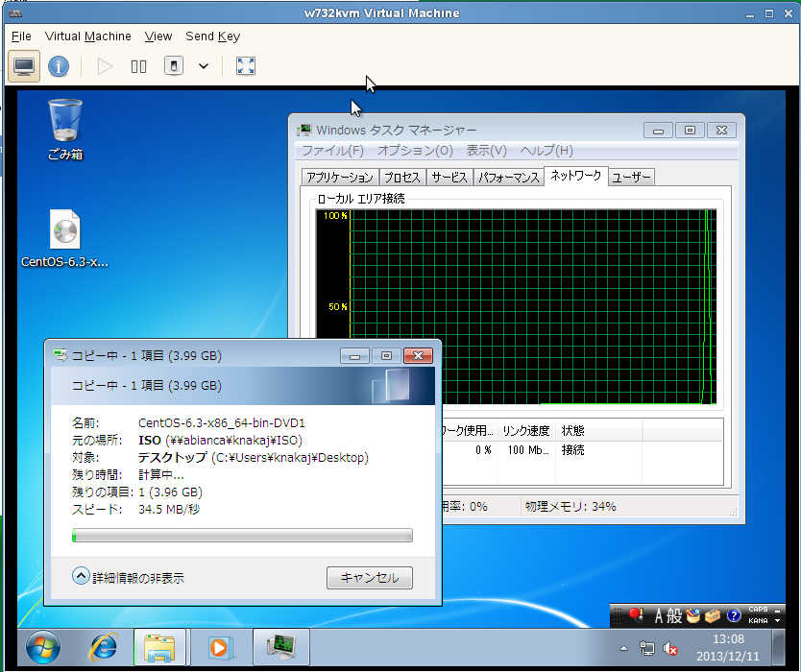The image size is (801, 672).
Task: Open the Send Key menu
Action: pos(212,36)
